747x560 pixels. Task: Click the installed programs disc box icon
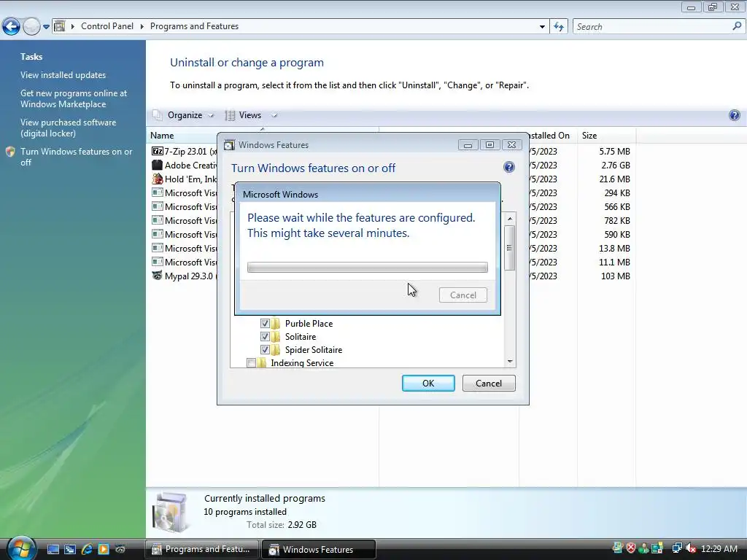pyautogui.click(x=172, y=513)
